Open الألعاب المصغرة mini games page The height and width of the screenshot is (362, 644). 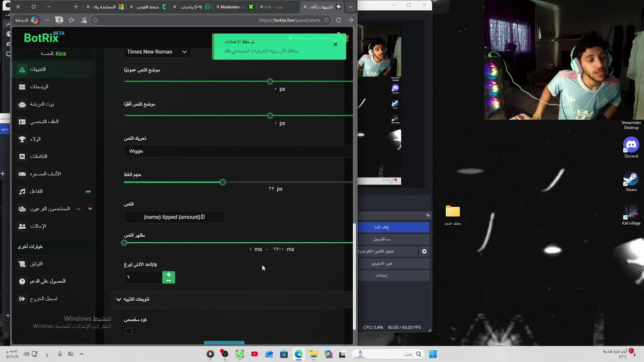click(54, 174)
